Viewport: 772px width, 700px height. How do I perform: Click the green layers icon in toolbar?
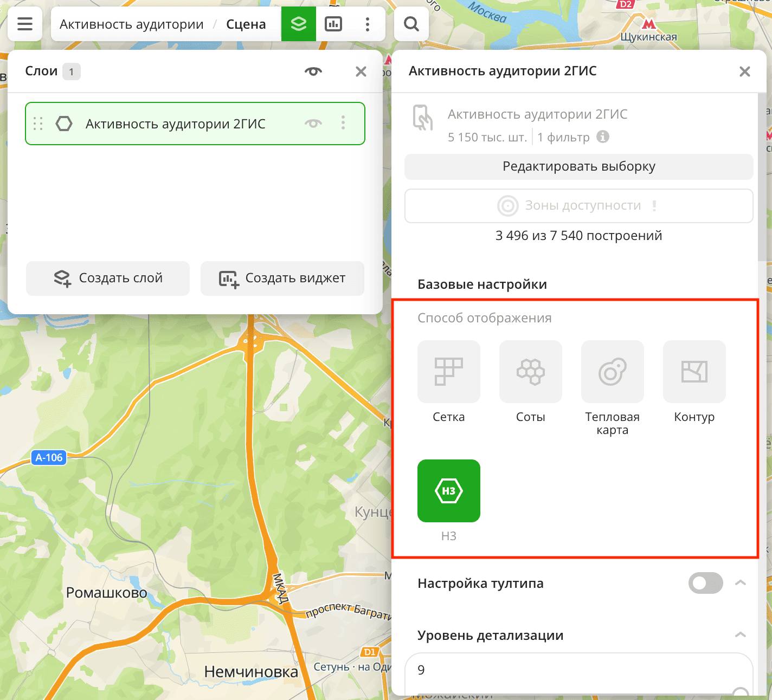click(298, 24)
